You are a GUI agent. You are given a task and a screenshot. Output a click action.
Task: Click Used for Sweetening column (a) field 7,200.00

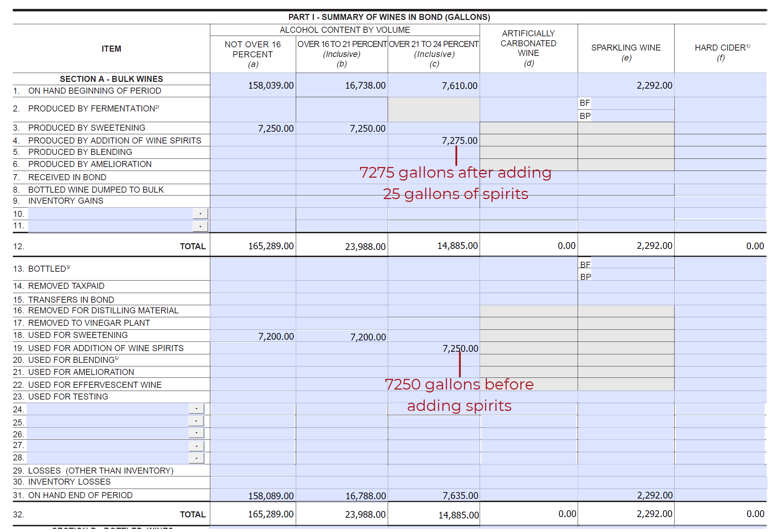(253, 336)
